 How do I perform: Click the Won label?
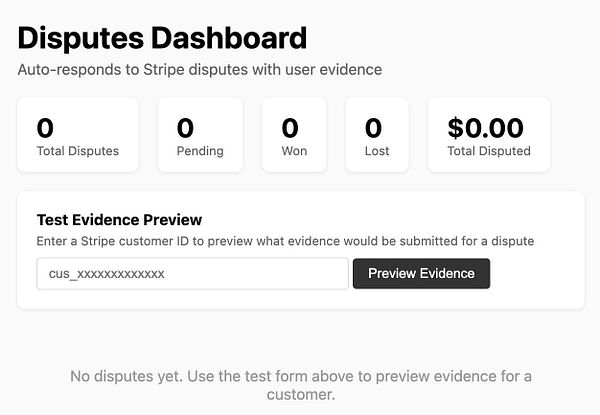(x=294, y=151)
